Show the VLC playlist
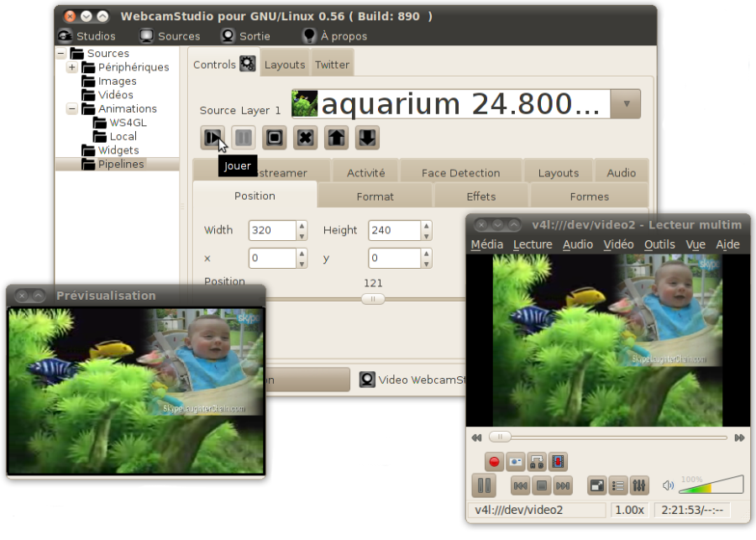Screen dimensions: 756x540 coord(618,485)
